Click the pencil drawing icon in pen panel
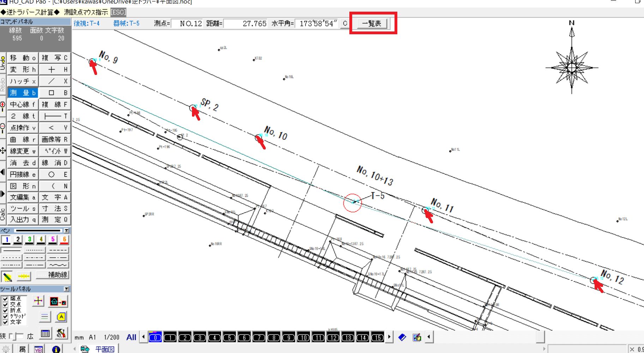The width and height of the screenshot is (644, 353). (7, 276)
